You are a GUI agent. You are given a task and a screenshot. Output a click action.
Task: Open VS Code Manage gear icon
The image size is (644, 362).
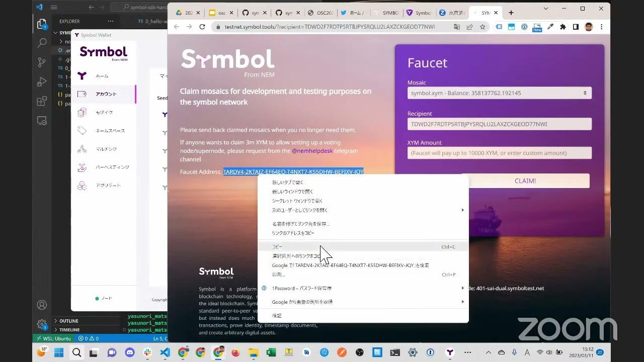[42, 324]
